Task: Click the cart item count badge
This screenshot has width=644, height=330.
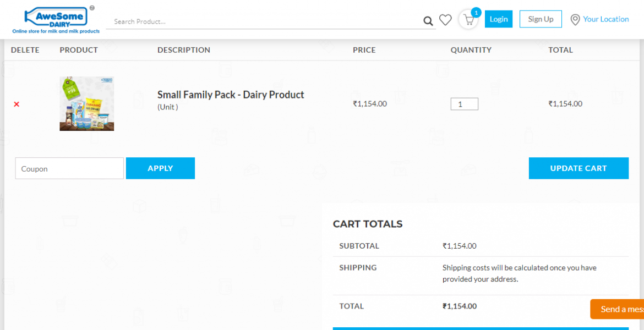Action: tap(476, 12)
